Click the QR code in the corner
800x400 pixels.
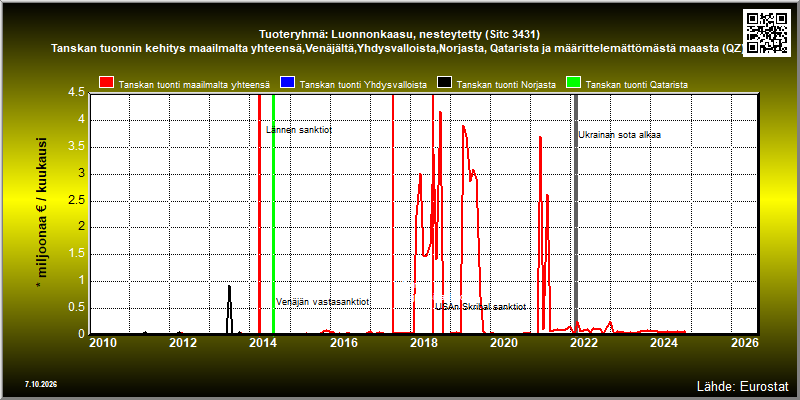pyautogui.click(x=766, y=32)
